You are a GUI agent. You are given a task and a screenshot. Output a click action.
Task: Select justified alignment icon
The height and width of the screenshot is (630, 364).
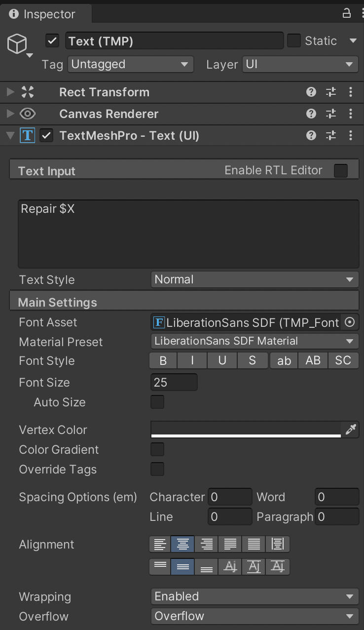[x=230, y=544]
